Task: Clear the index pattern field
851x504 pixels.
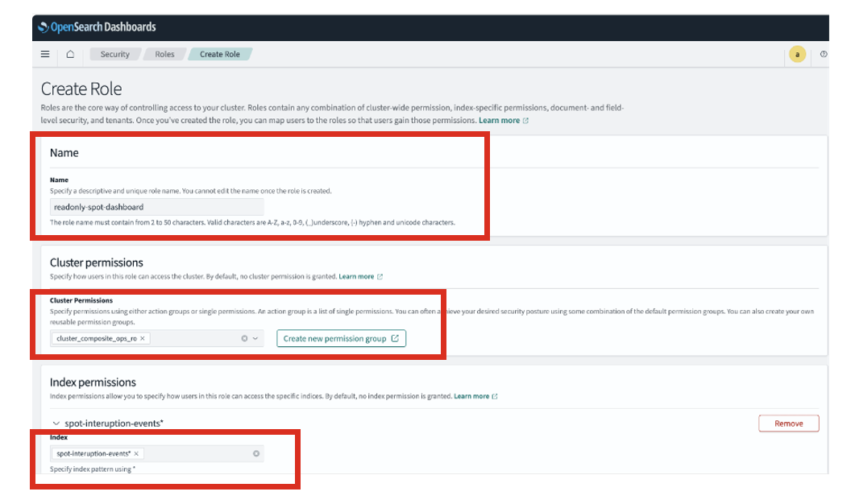Action: (x=256, y=454)
